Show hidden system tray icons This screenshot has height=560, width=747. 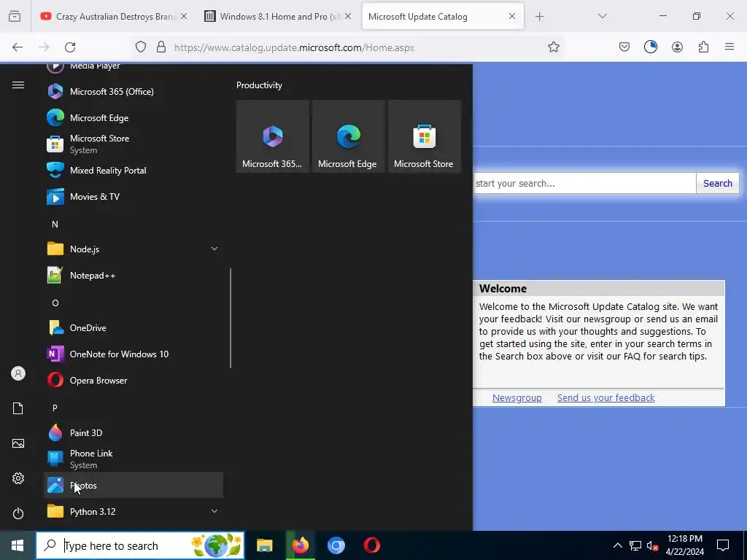617,545
